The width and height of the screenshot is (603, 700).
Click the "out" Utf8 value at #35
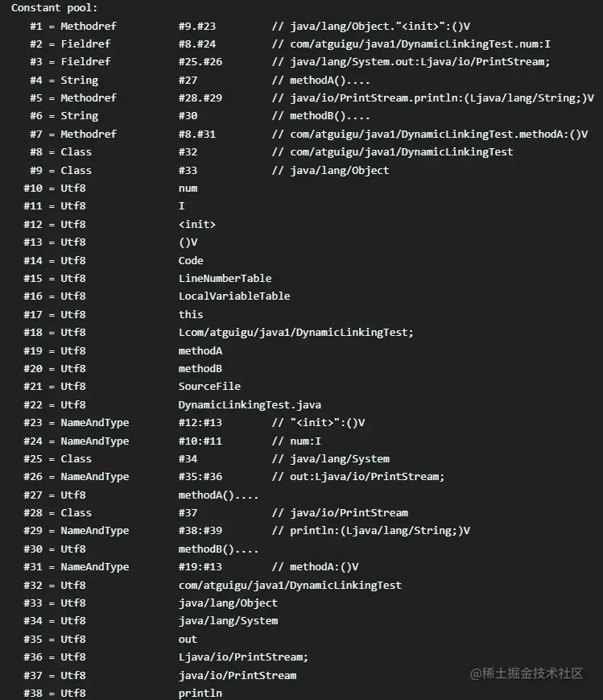click(188, 639)
